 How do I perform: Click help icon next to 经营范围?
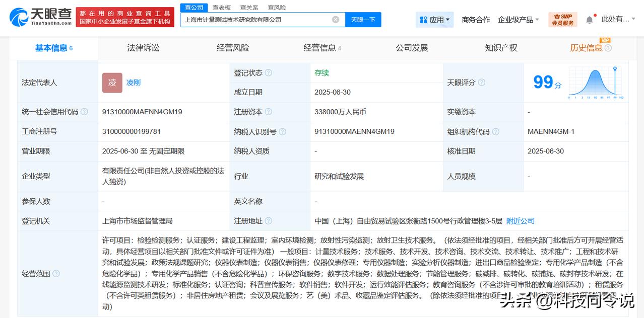[x=56, y=274]
